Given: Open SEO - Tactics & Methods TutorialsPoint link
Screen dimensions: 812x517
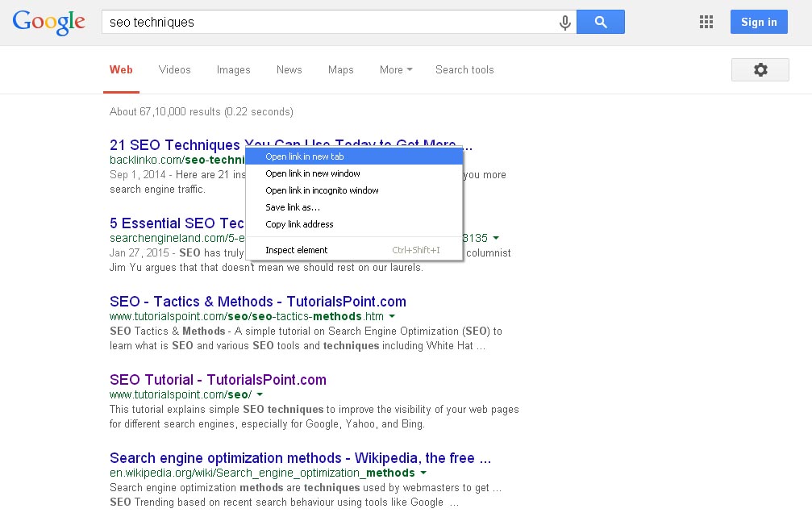Looking at the screenshot, I should [x=258, y=302].
